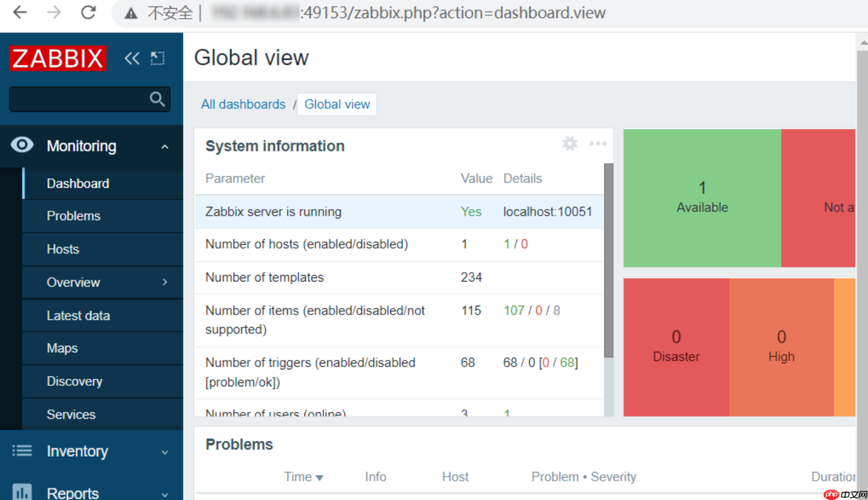This screenshot has width=868, height=500.
Task: Expand the Inventory menu section
Action: tap(164, 452)
